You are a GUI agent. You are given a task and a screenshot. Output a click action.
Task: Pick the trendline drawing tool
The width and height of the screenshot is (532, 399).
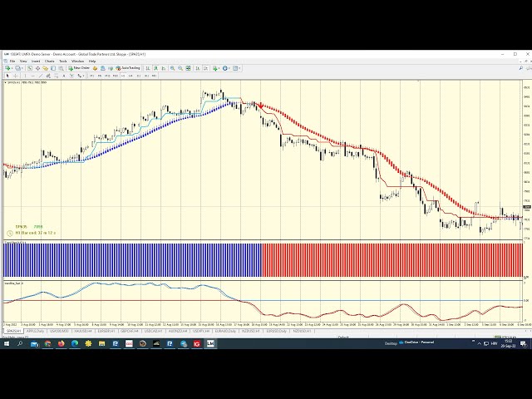[41, 76]
